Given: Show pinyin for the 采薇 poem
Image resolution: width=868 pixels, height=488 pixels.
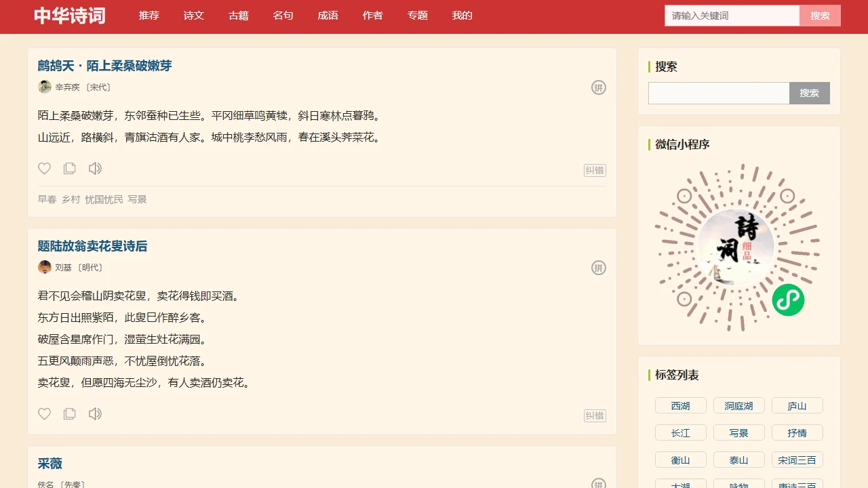Looking at the screenshot, I should tap(599, 484).
